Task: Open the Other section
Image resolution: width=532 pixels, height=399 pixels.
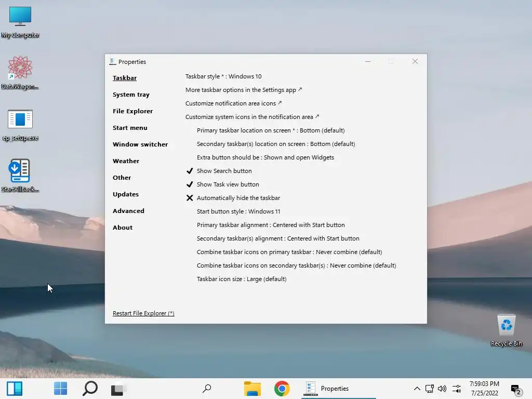Action: [x=122, y=178]
